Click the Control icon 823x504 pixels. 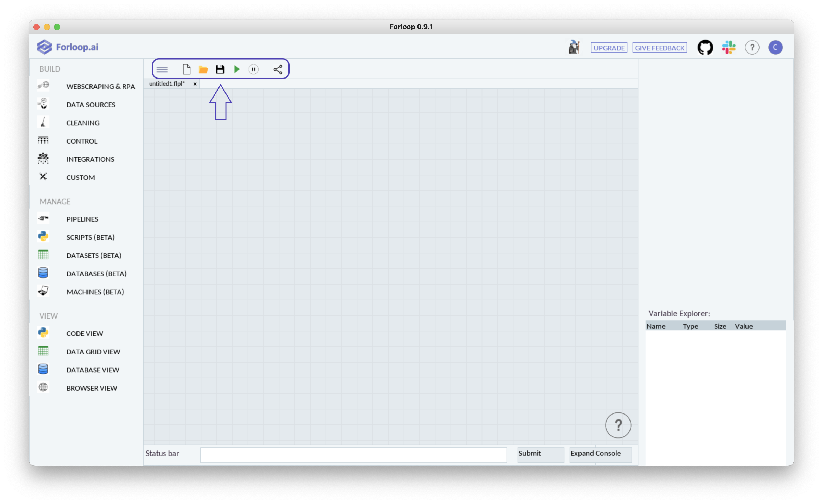43,140
